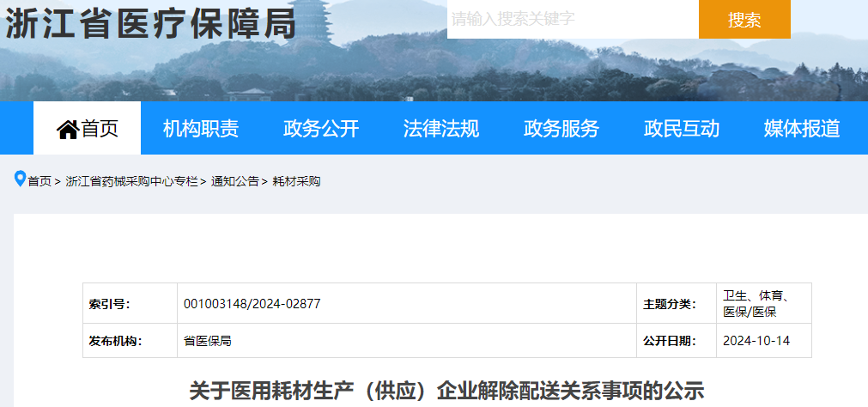The width and height of the screenshot is (868, 407).
Task: Open the 法律法规 menu
Action: 441,129
